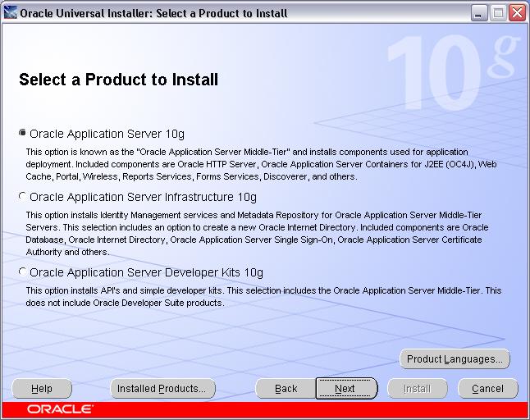Choose Oracle Application Server Infrastructure 10g
Viewport: 530px width, 420px height.
(22, 197)
